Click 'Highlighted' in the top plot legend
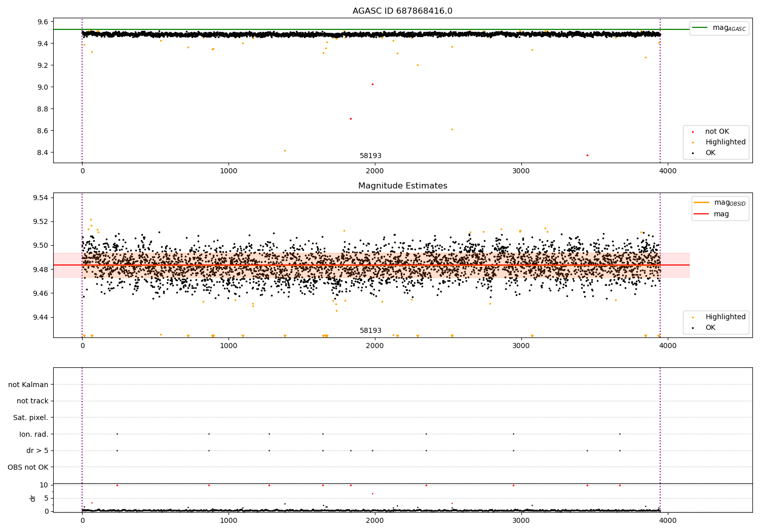The width and height of the screenshot is (760, 532). click(726, 142)
